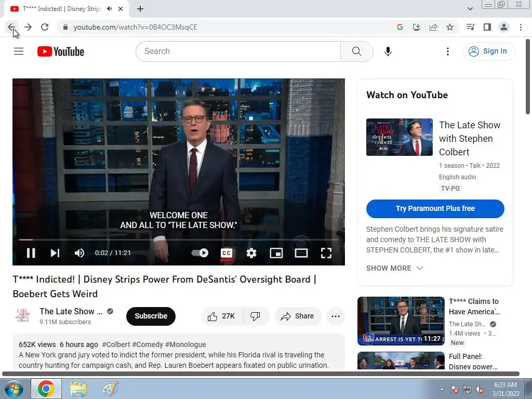
Task: Open Chrome profile avatar
Action: click(504, 27)
